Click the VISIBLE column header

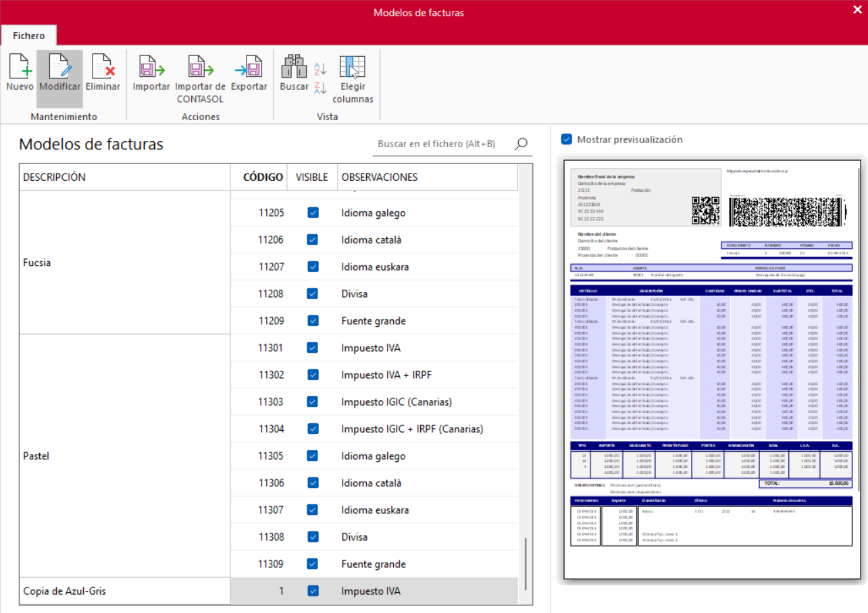[x=312, y=178]
